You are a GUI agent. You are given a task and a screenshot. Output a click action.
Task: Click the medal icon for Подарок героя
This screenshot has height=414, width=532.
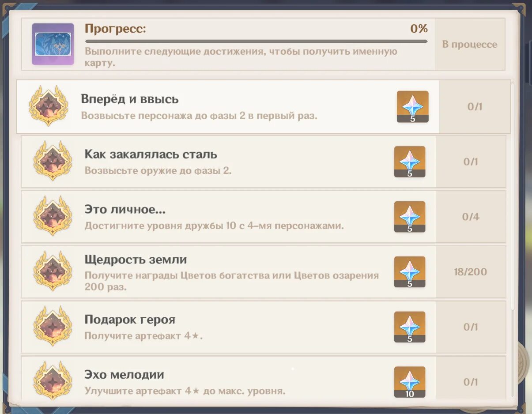click(x=53, y=326)
